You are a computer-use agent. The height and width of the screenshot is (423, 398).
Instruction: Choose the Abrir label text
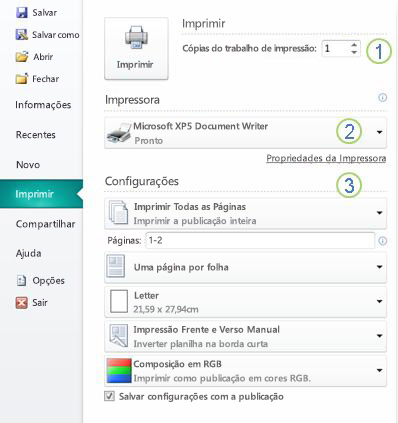tap(43, 57)
